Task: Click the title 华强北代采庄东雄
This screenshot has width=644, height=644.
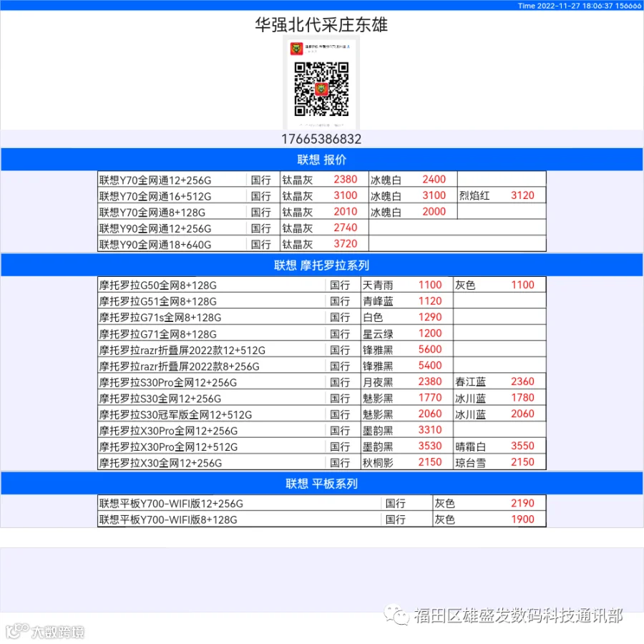Action: (x=321, y=24)
